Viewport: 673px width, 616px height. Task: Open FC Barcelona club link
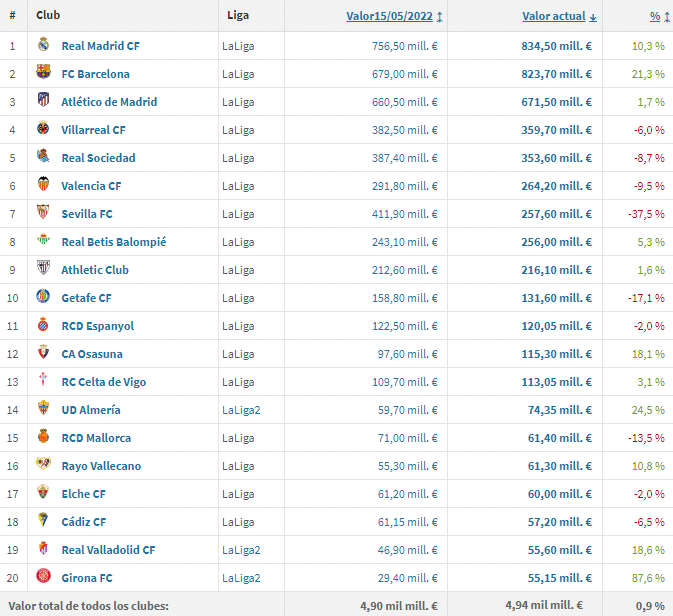[x=95, y=74]
